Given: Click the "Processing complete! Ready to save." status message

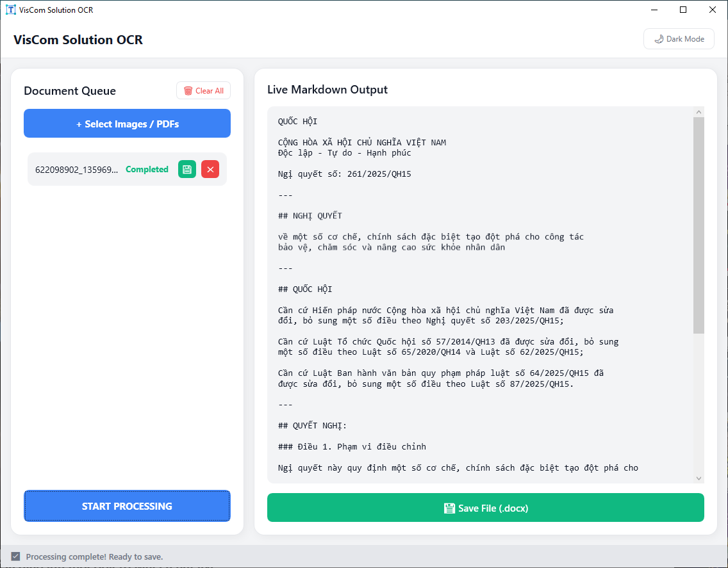Looking at the screenshot, I should [x=94, y=556].
